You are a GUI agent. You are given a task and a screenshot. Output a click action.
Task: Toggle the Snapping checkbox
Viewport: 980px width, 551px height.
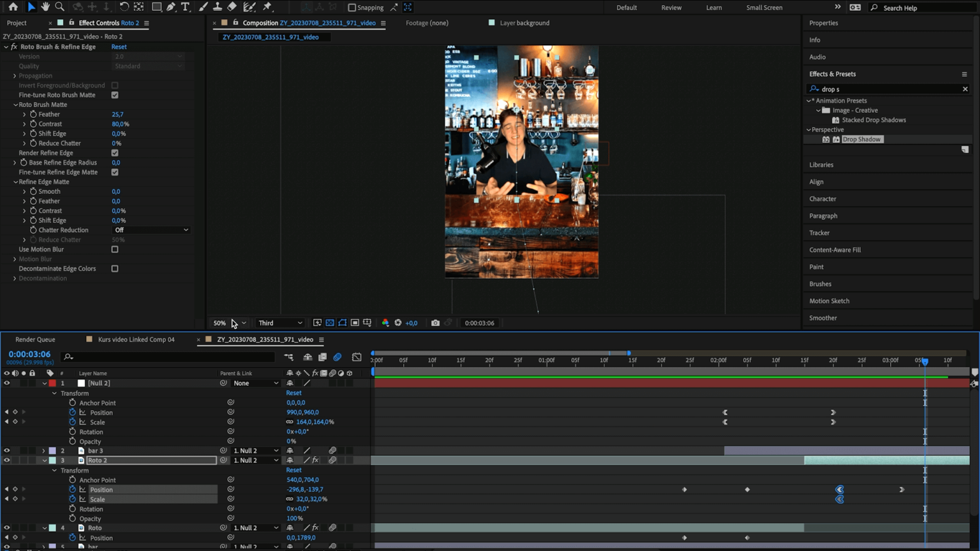pos(352,8)
